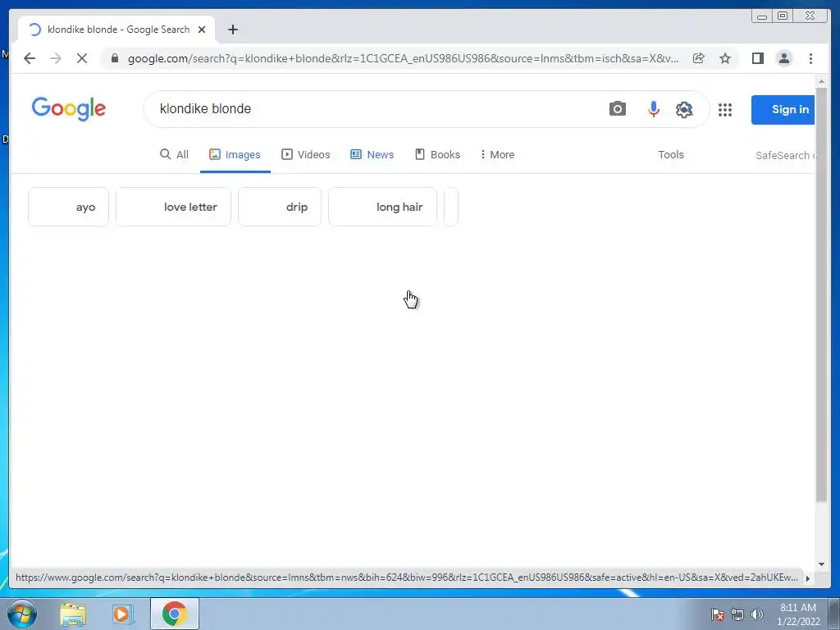Go back to the previous page
The width and height of the screenshot is (840, 630).
click(30, 58)
